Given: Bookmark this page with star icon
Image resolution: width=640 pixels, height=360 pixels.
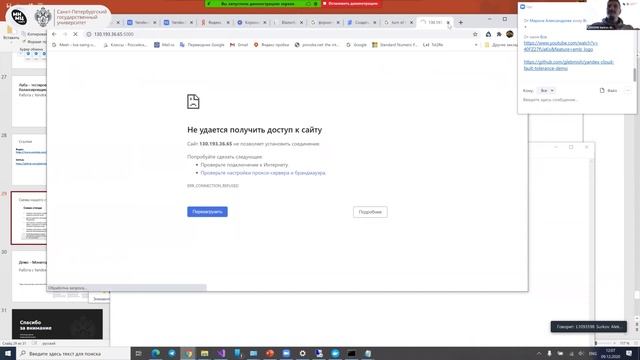Looking at the screenshot, I should click(475, 34).
